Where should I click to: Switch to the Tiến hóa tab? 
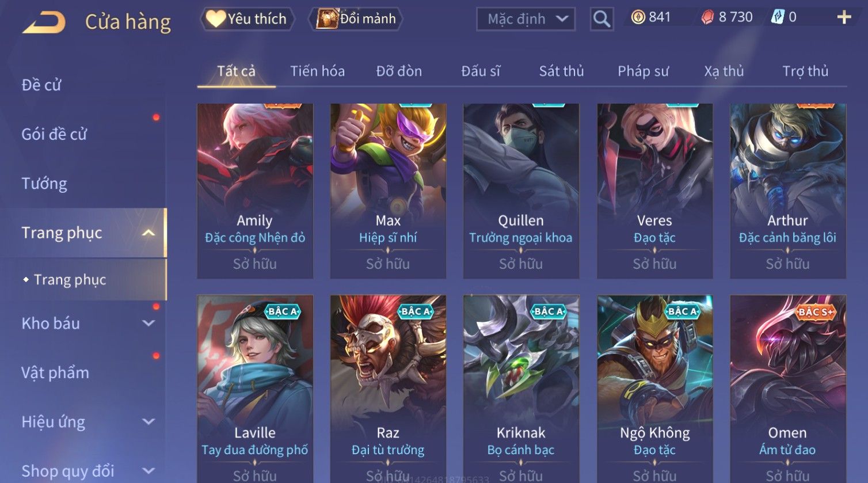click(317, 71)
